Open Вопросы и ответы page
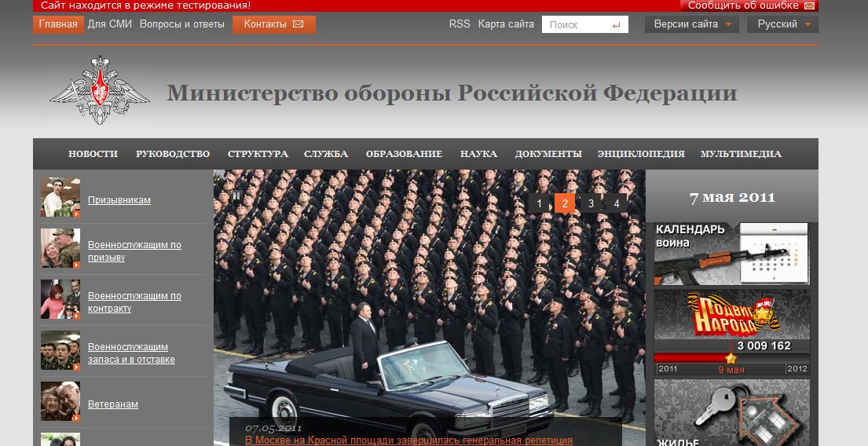 (x=182, y=24)
